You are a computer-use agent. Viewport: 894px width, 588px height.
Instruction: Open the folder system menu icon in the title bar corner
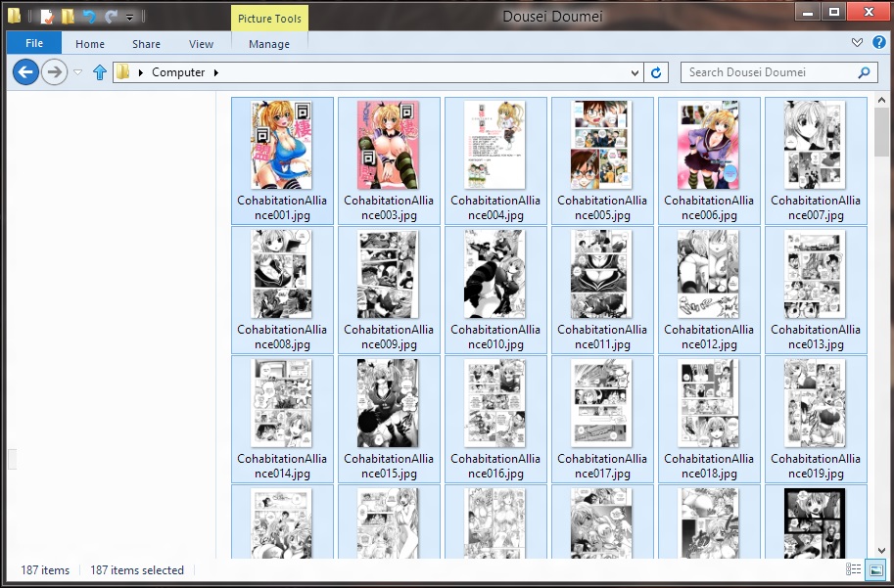click(15, 16)
